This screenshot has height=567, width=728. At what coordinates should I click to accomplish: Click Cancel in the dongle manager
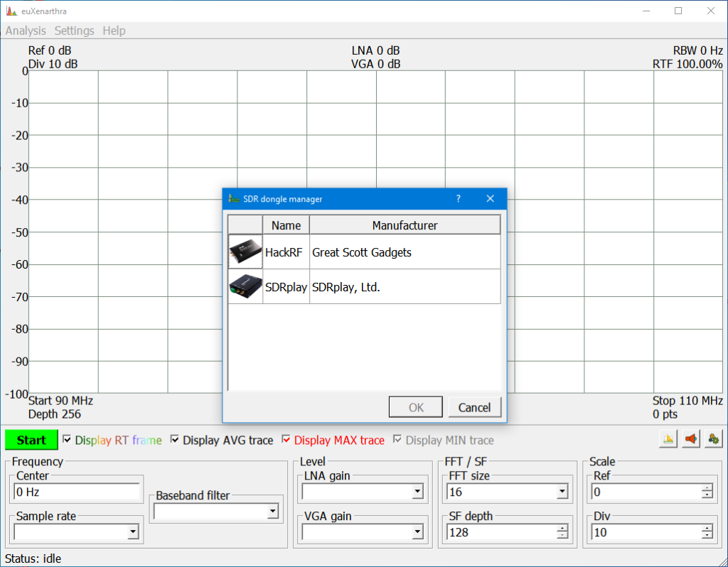474,407
